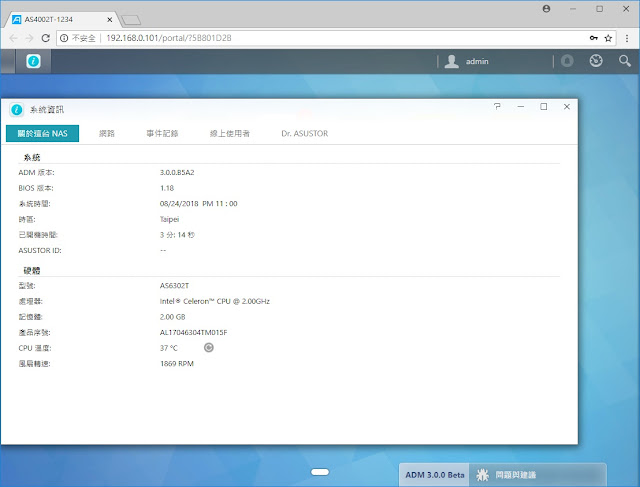Click the 不安全 site info icon
This screenshot has height=487, width=640.
point(64,38)
